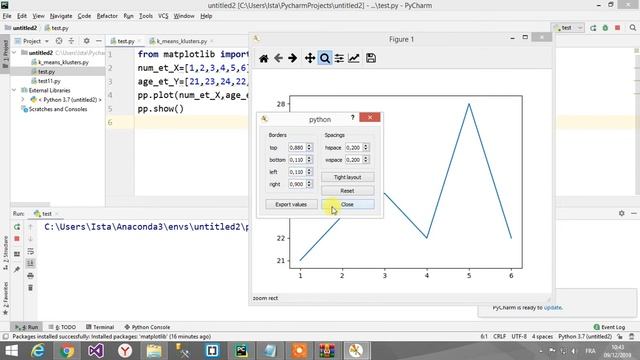Viewport: 640px width, 360px height.
Task: Open the Refactor menu
Action: click(107, 16)
